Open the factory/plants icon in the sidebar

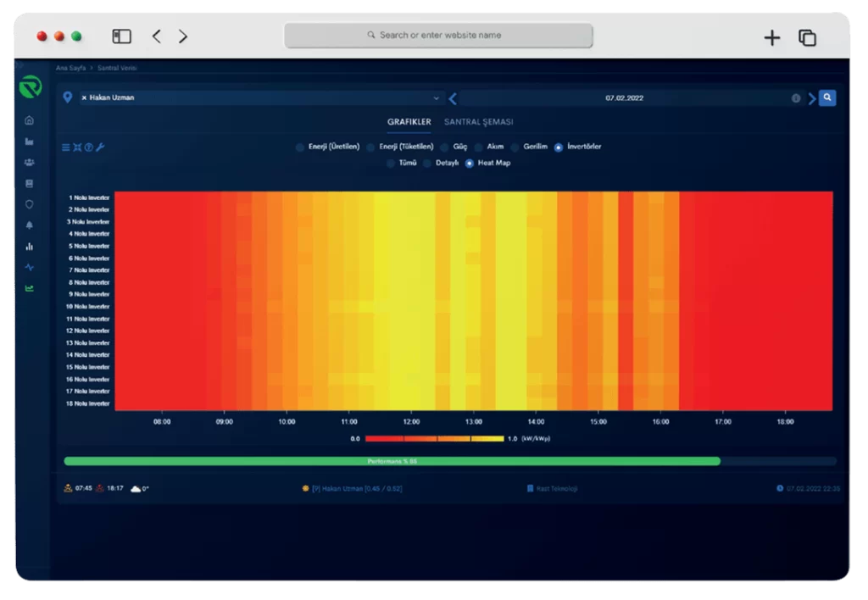(x=30, y=142)
